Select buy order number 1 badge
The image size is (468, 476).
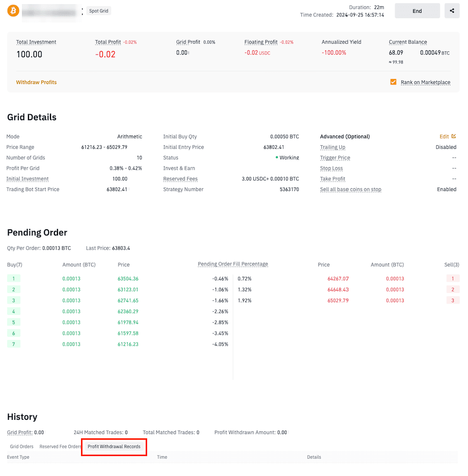pyautogui.click(x=14, y=278)
